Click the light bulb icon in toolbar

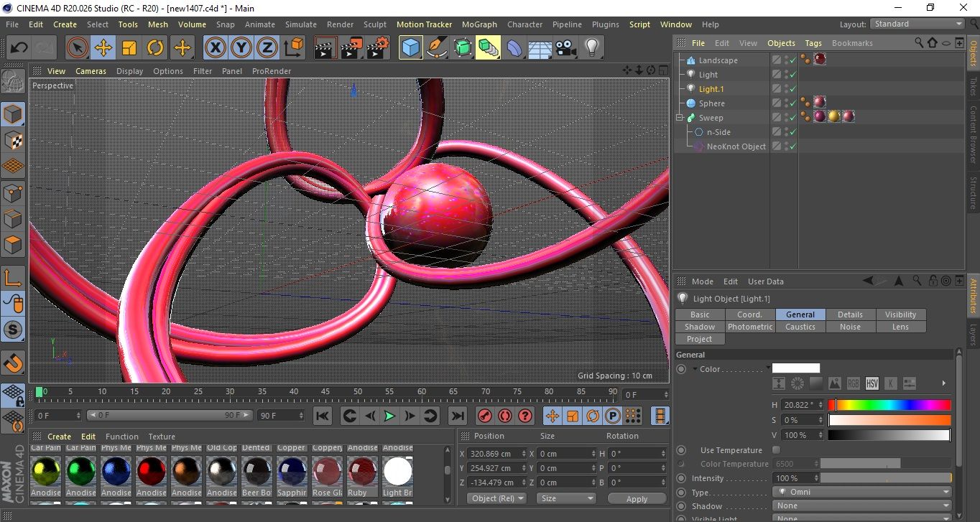coord(591,48)
